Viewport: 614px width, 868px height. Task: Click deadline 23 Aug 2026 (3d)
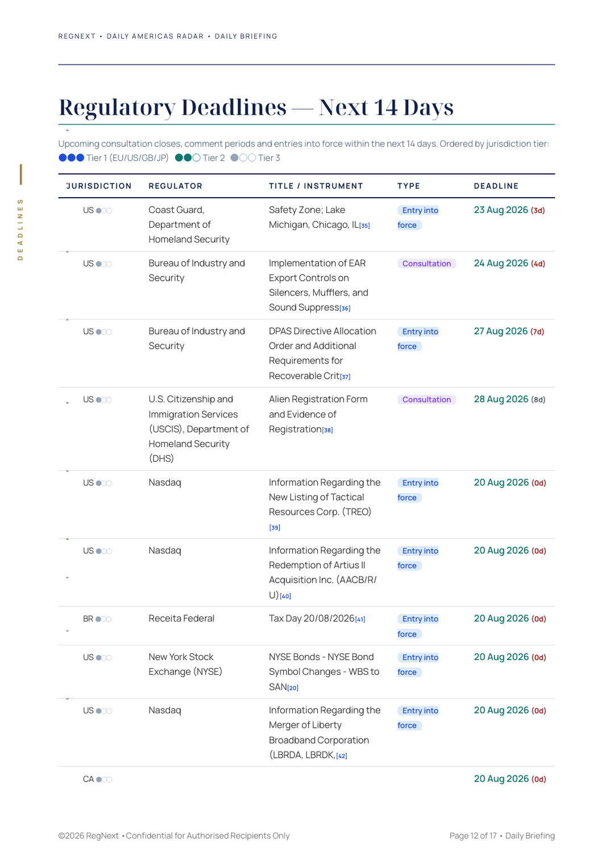tap(509, 210)
